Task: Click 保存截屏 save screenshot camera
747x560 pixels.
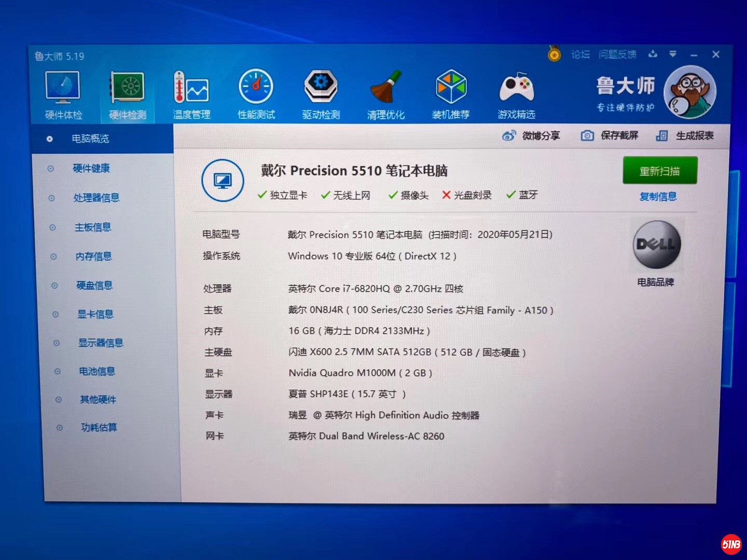Action: pyautogui.click(x=610, y=136)
